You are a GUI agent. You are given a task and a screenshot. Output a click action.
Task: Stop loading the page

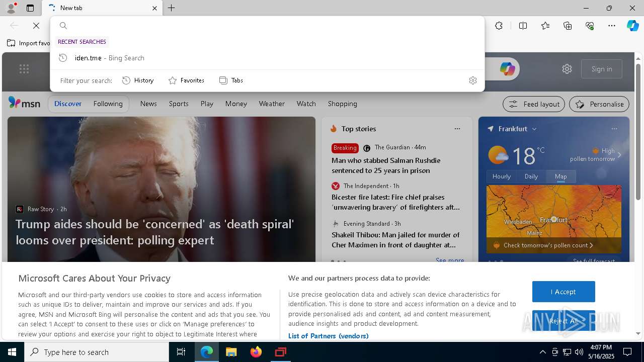(36, 26)
